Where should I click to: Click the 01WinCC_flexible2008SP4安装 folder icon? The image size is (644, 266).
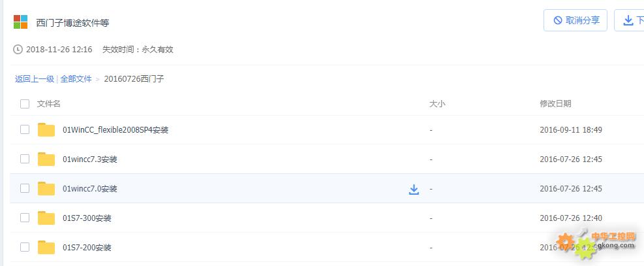point(46,130)
